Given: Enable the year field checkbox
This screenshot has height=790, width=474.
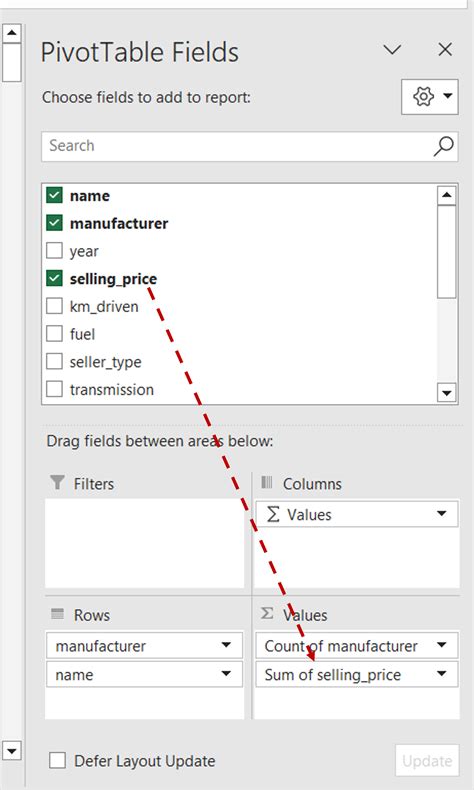Looking at the screenshot, I should click(54, 250).
